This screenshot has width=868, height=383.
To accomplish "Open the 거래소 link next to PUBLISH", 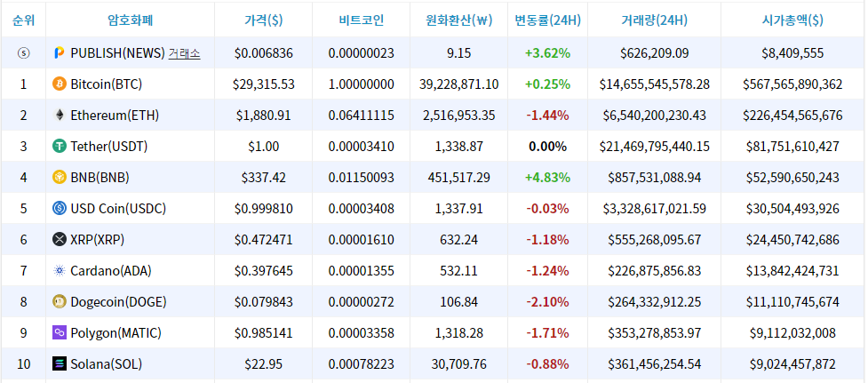I will pyautogui.click(x=184, y=53).
